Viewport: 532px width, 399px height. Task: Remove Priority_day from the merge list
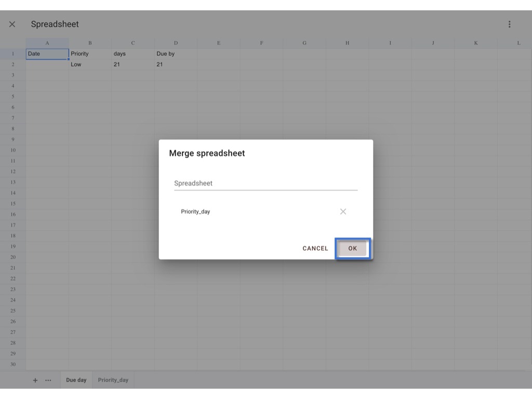tap(343, 212)
